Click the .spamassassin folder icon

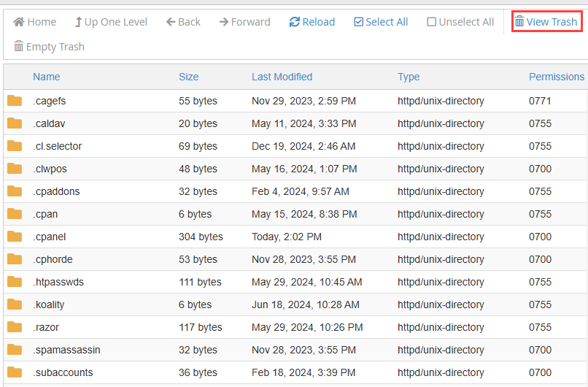tap(15, 350)
